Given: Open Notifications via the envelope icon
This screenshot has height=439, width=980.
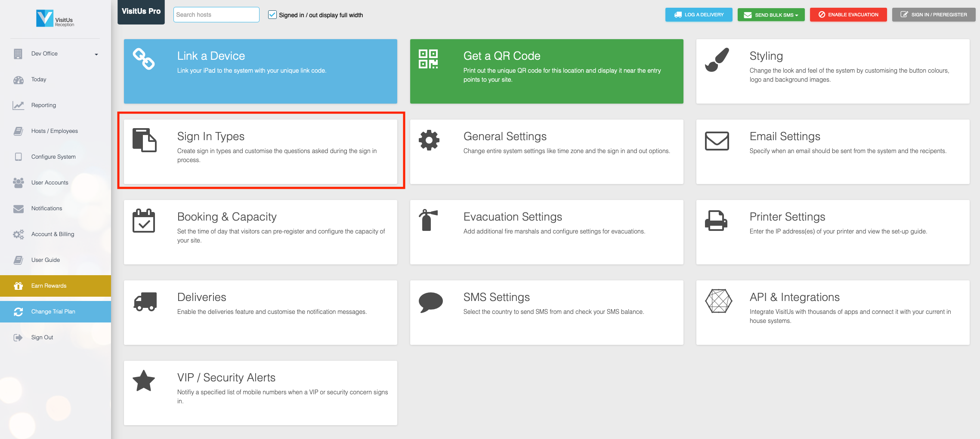Looking at the screenshot, I should [18, 208].
